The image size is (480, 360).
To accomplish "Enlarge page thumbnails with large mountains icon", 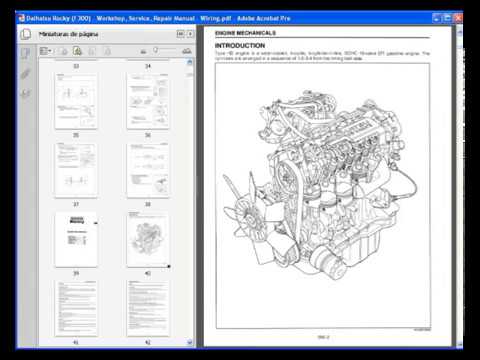I will tap(187, 51).
